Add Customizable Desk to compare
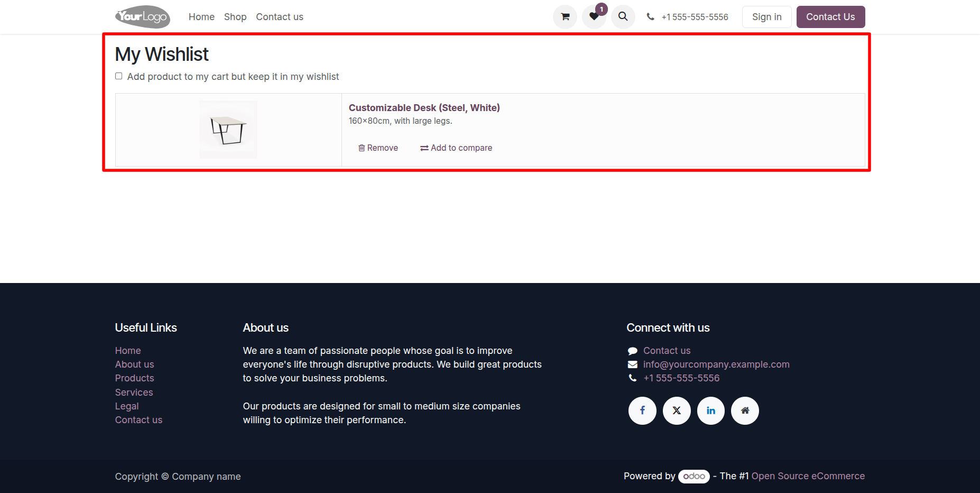The image size is (980, 493). click(456, 148)
